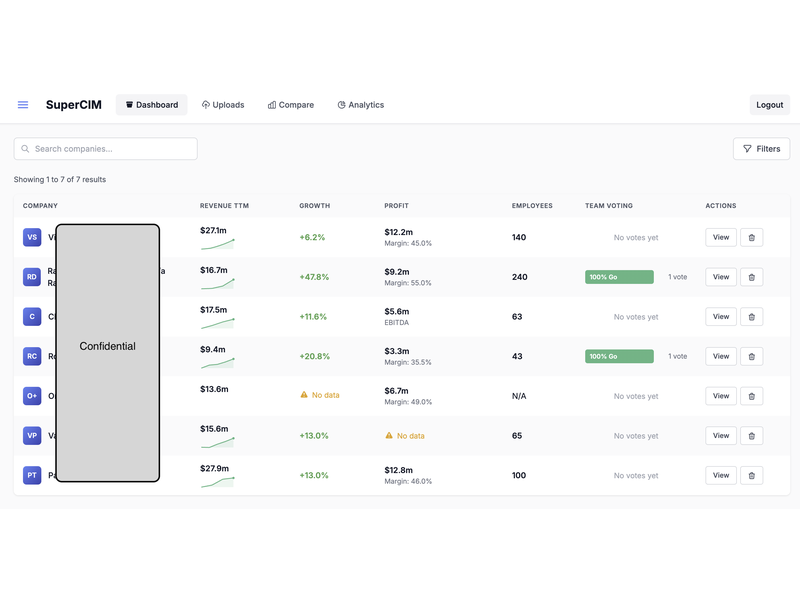Click the O+ company avatar icon

tap(32, 396)
